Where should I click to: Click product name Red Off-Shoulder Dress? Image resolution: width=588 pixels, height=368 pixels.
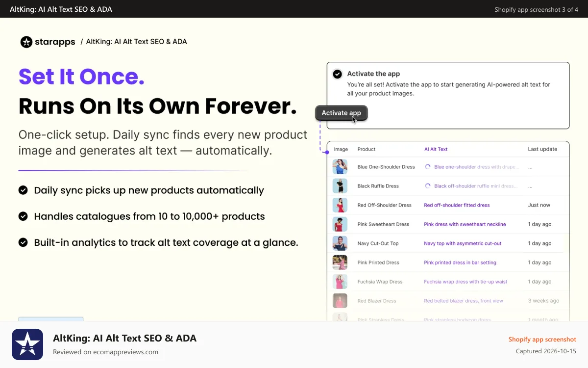385,205
